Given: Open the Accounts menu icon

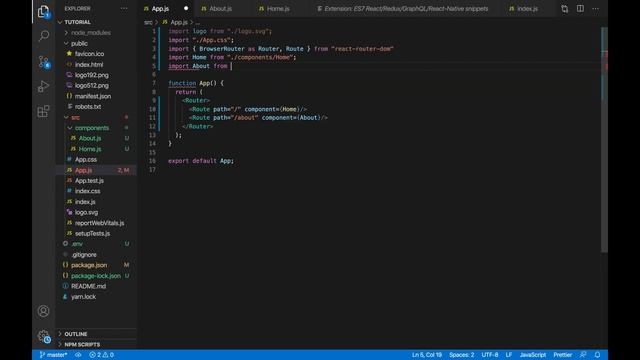Looking at the screenshot, I should pyautogui.click(x=43, y=311).
